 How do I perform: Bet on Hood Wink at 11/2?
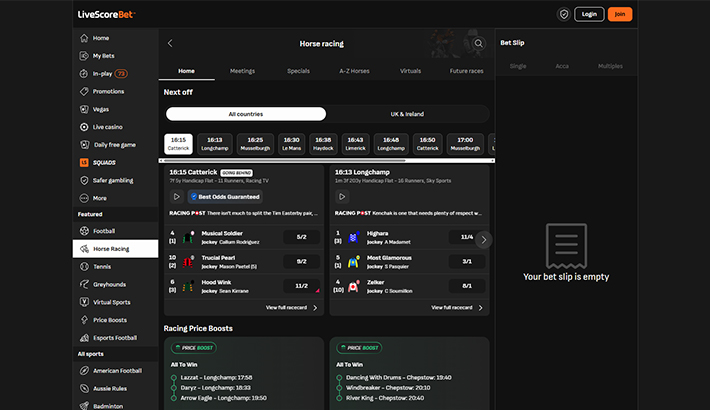click(302, 286)
